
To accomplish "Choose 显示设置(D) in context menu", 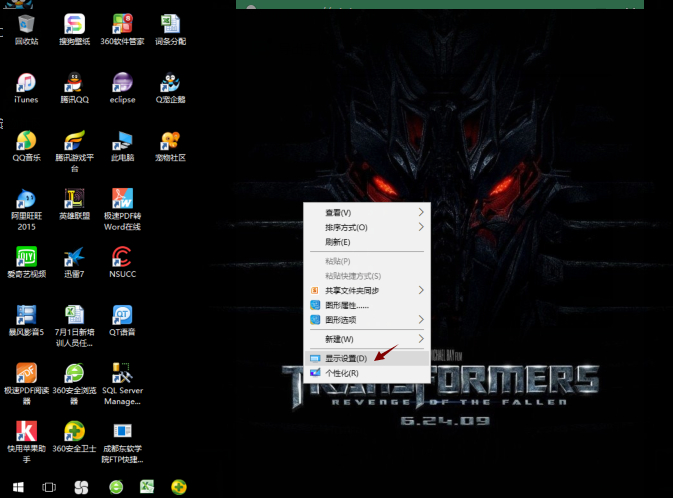I will [367, 358].
